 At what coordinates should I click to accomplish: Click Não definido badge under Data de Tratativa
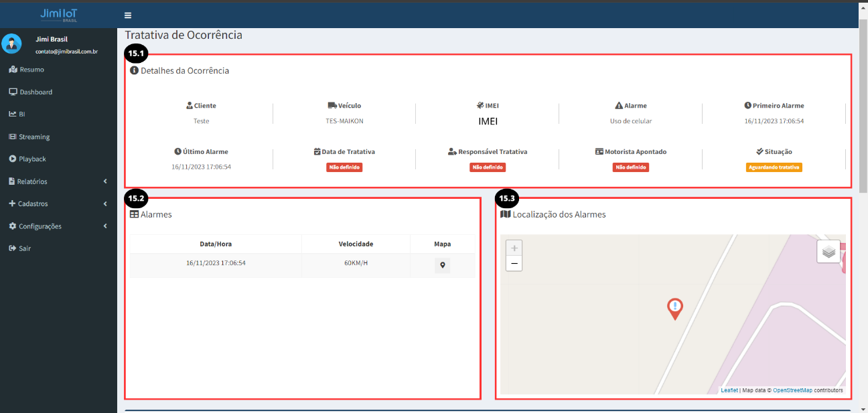pos(344,167)
